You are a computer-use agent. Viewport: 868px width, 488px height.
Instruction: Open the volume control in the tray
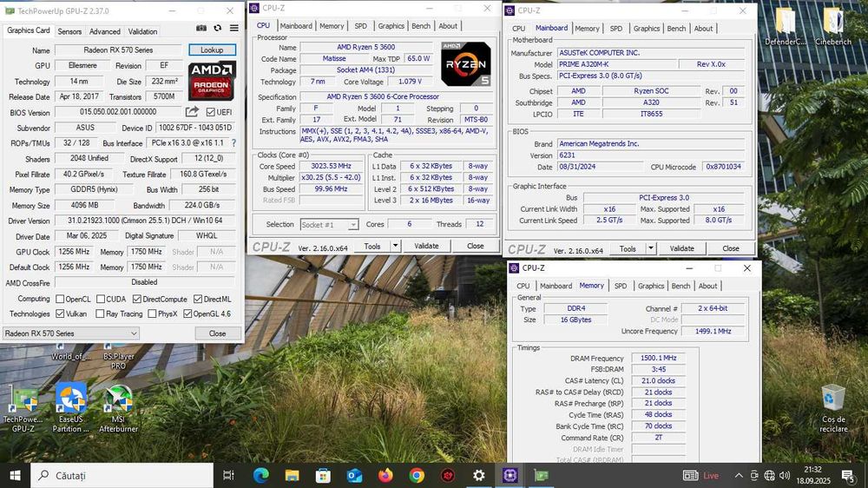coord(785,475)
